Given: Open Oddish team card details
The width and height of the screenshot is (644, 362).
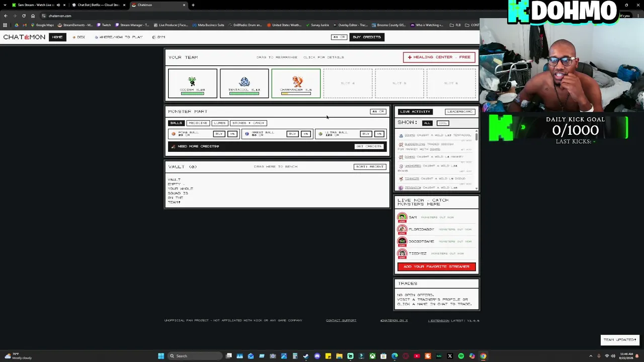Looking at the screenshot, I should pyautogui.click(x=193, y=83).
